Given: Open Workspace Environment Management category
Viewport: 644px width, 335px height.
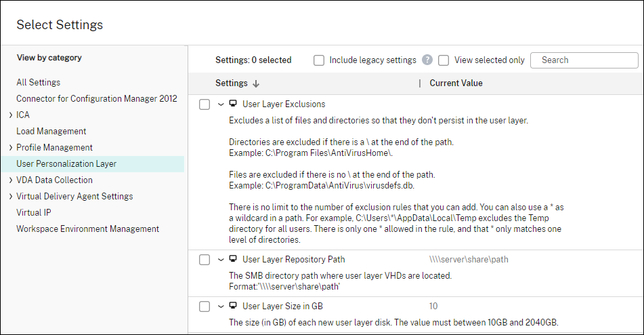Looking at the screenshot, I should [x=88, y=229].
